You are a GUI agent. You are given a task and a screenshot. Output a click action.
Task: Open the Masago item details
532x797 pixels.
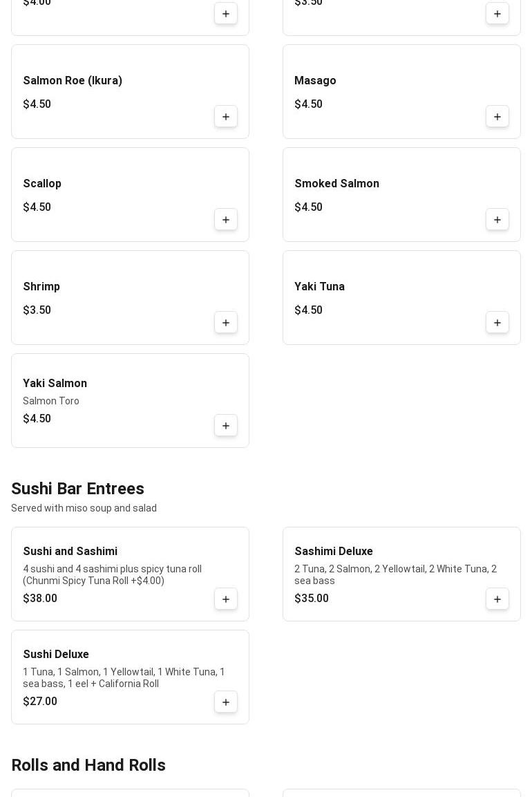315,81
